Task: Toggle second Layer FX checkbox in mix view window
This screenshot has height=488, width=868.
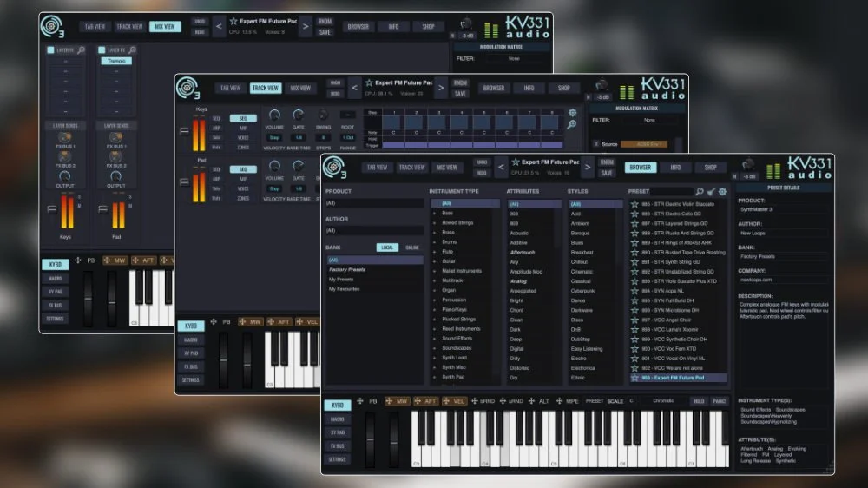Action: [102, 49]
